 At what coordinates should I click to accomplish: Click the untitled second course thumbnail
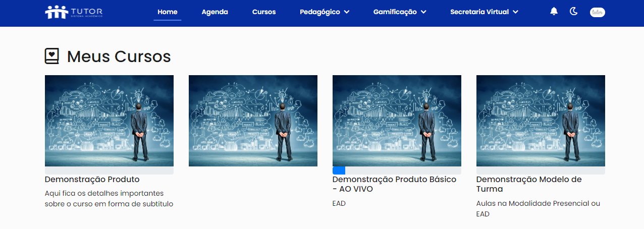tap(253, 121)
